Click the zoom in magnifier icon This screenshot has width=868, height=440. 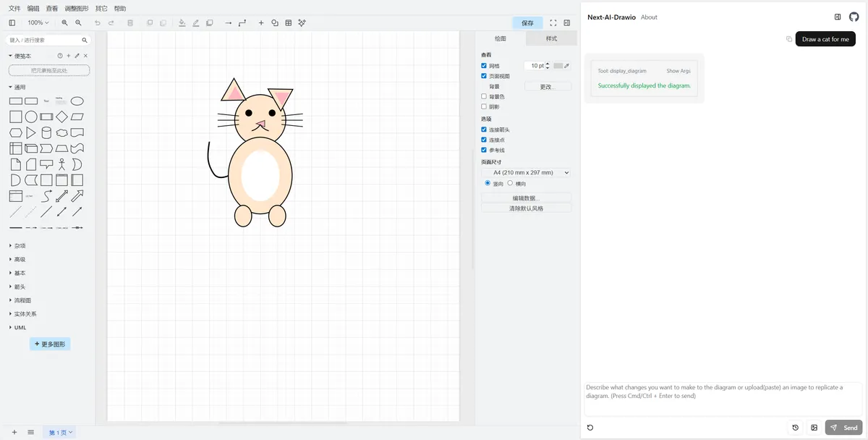(x=65, y=23)
